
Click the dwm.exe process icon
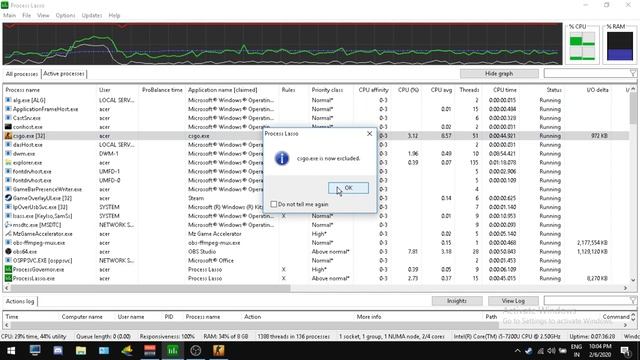point(8,153)
